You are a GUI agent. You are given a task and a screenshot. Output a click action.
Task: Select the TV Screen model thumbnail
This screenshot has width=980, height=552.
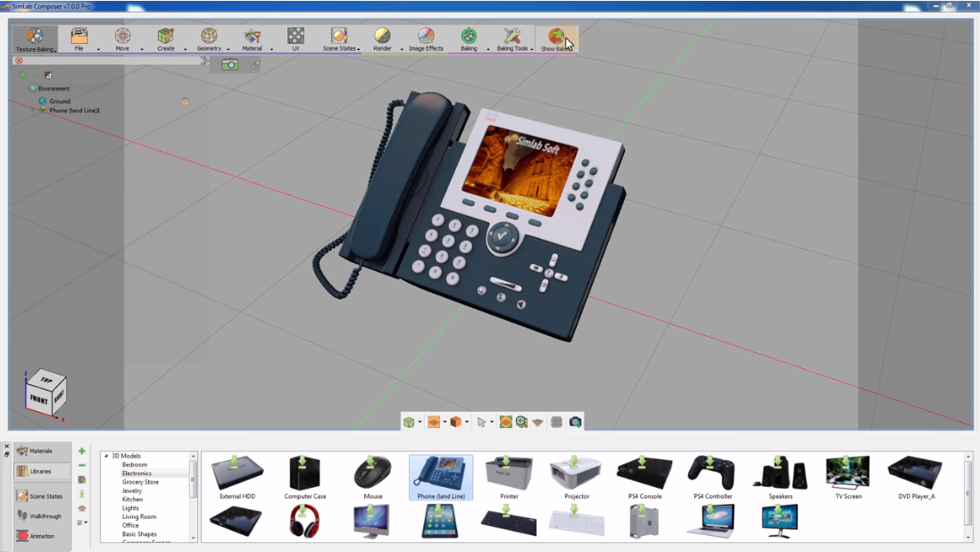point(848,476)
